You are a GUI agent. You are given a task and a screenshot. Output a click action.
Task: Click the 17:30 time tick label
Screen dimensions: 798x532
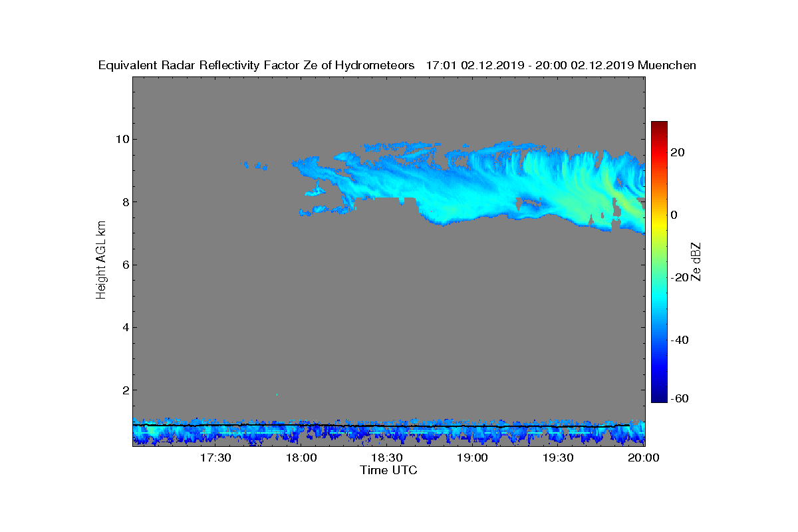215,458
